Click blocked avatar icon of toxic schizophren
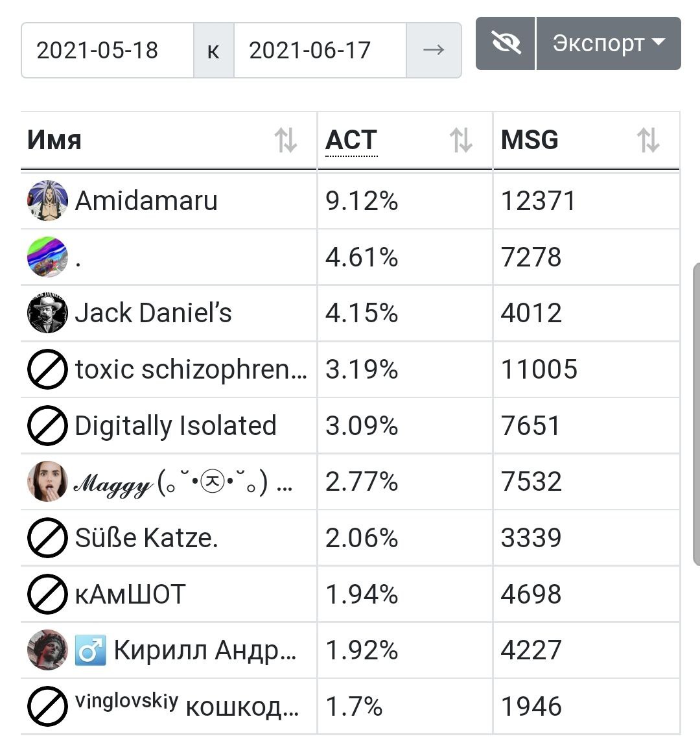Screen dimensions: 700x754 coord(47,370)
